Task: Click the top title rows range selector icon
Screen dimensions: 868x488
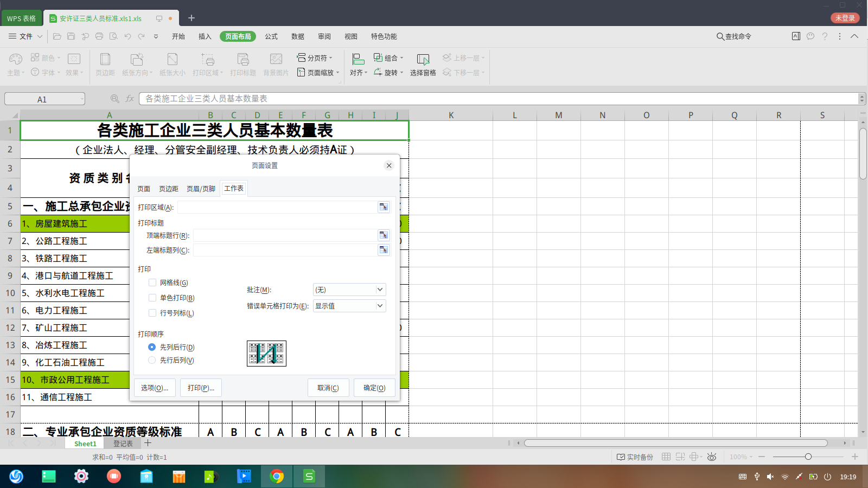Action: pos(384,235)
